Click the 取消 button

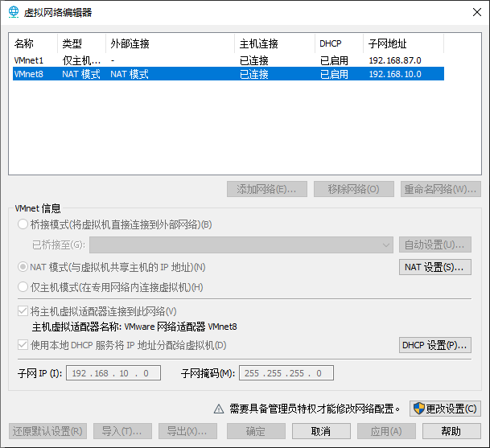click(321, 431)
